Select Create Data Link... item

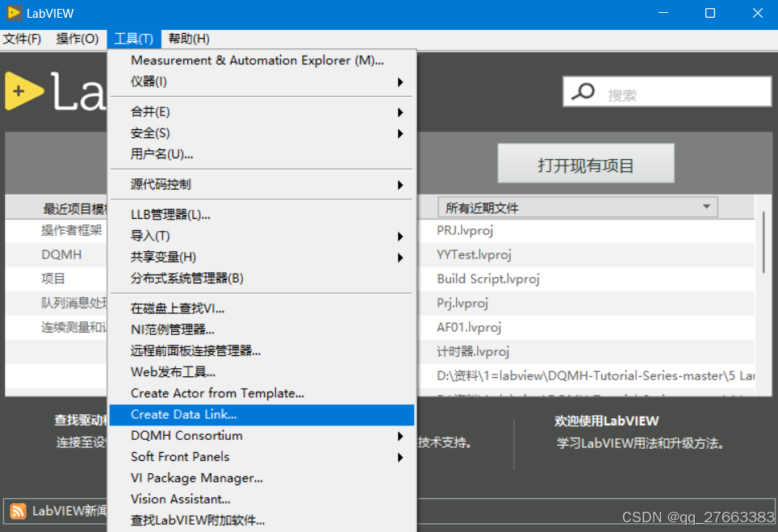[x=262, y=415]
